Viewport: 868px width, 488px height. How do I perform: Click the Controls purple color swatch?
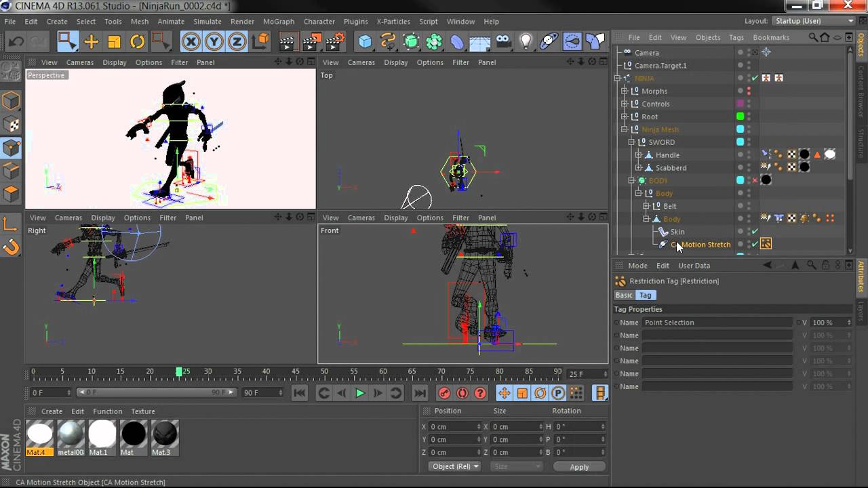point(741,104)
